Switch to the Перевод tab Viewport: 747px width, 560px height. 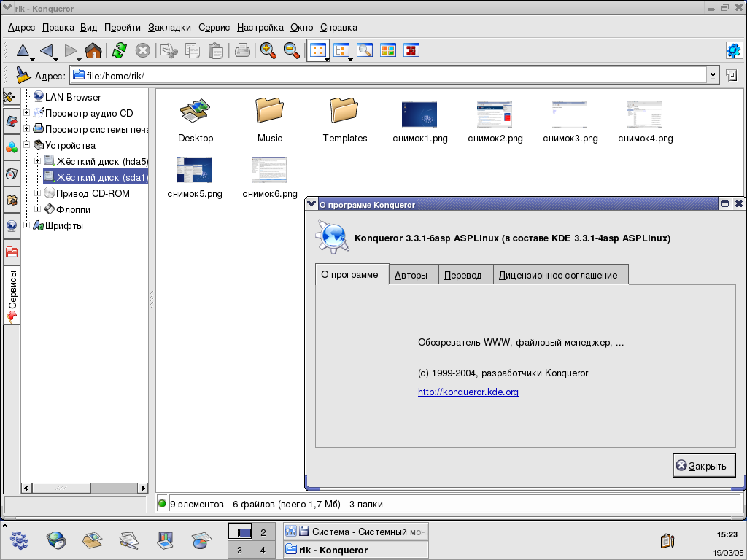click(x=465, y=275)
